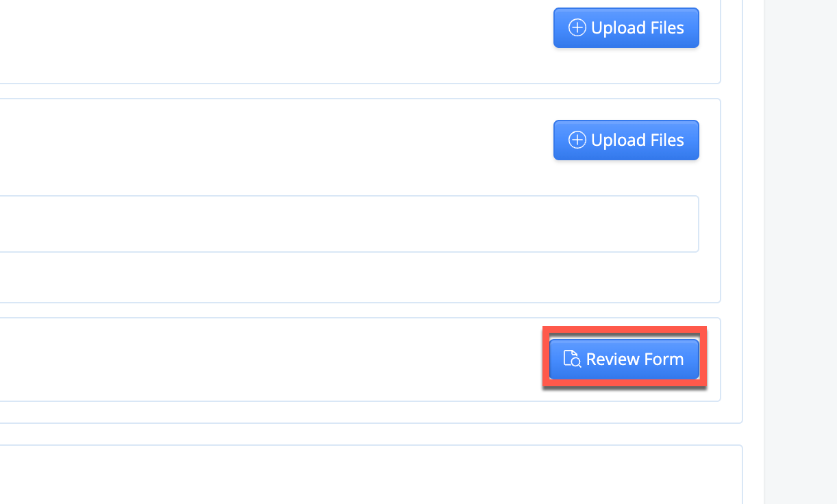Image resolution: width=837 pixels, height=504 pixels.
Task: Click the plus icon on the second Upload Files button
Action: coord(577,140)
